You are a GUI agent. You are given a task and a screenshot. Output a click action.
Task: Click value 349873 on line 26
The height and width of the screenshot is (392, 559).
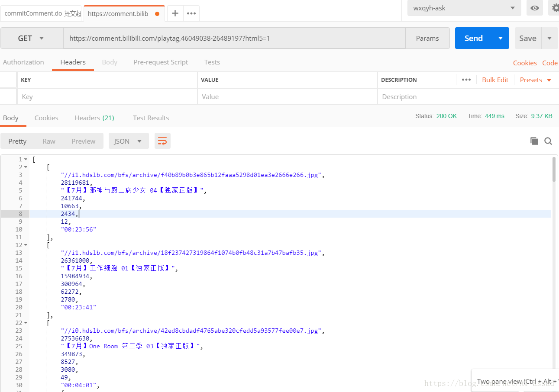pyautogui.click(x=71, y=354)
